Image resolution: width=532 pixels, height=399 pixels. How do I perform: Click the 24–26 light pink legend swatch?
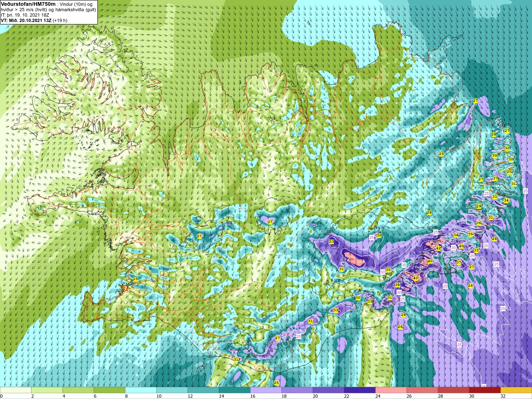(x=391, y=390)
